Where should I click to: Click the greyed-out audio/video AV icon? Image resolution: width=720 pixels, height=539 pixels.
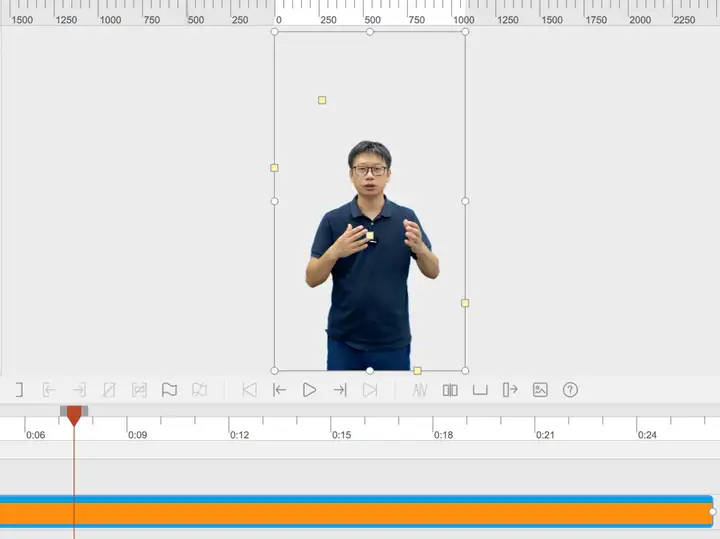click(420, 390)
